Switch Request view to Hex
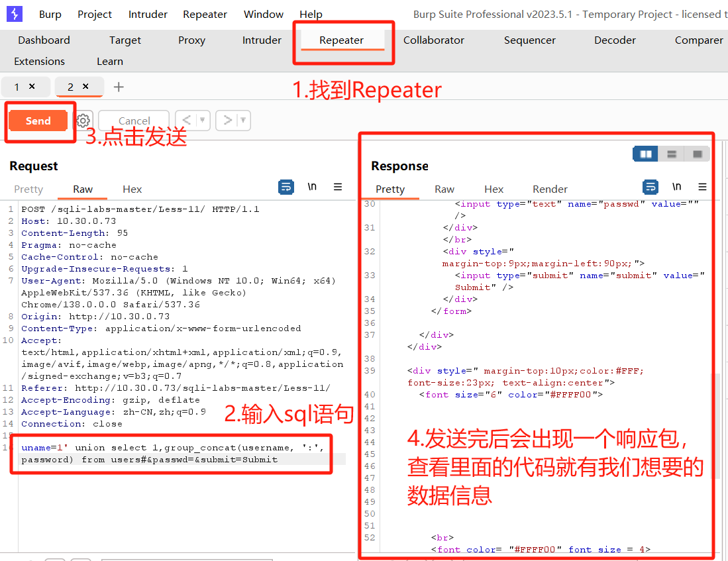 tap(132, 189)
